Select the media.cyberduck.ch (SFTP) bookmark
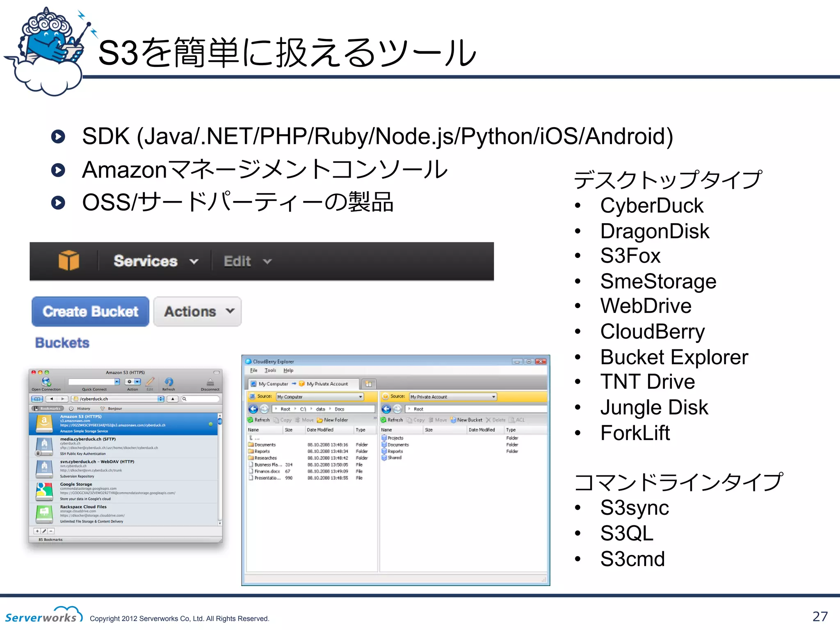Screen dimensions: 840x630 click(x=123, y=447)
